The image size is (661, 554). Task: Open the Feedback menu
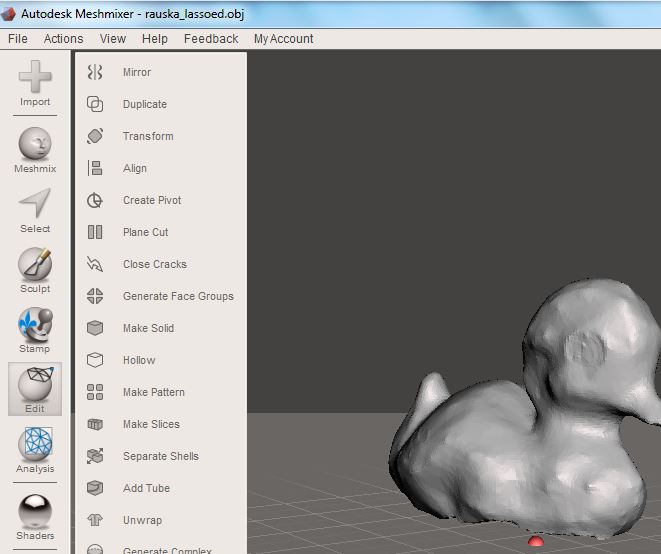tap(211, 39)
